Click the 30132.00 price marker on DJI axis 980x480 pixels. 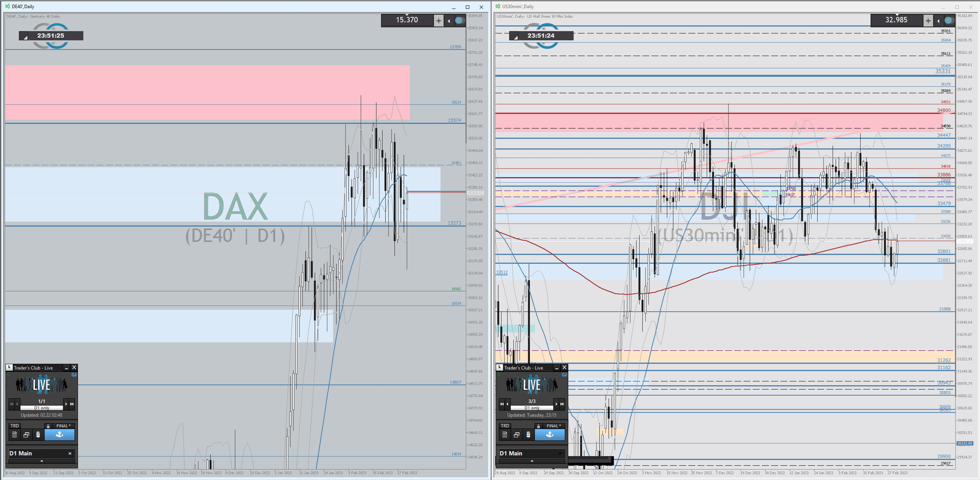pyautogui.click(x=965, y=444)
